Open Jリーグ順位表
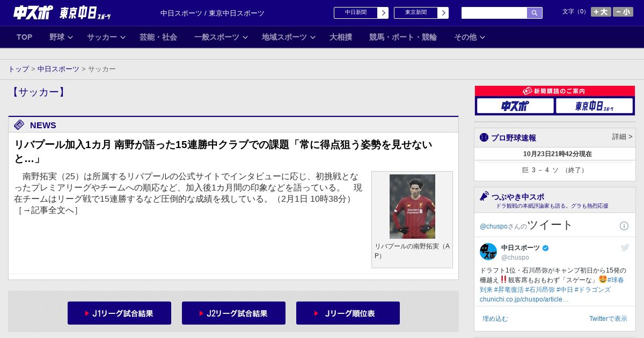 [348, 313]
